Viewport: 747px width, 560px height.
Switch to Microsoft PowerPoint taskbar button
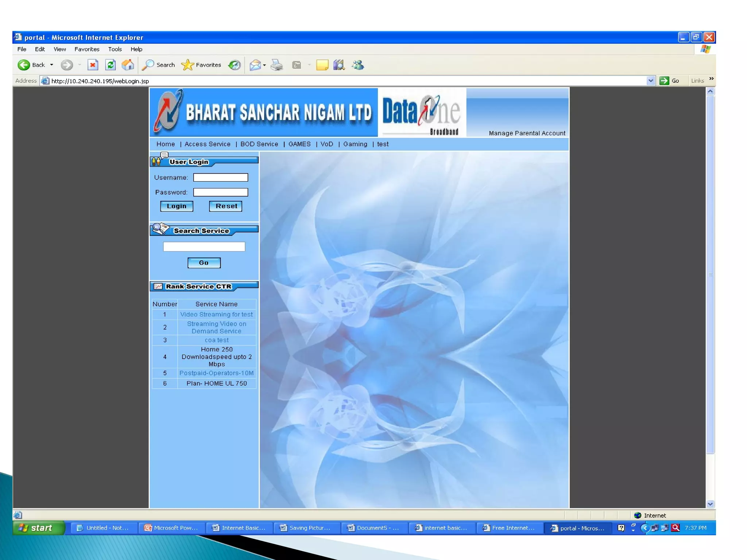(171, 528)
